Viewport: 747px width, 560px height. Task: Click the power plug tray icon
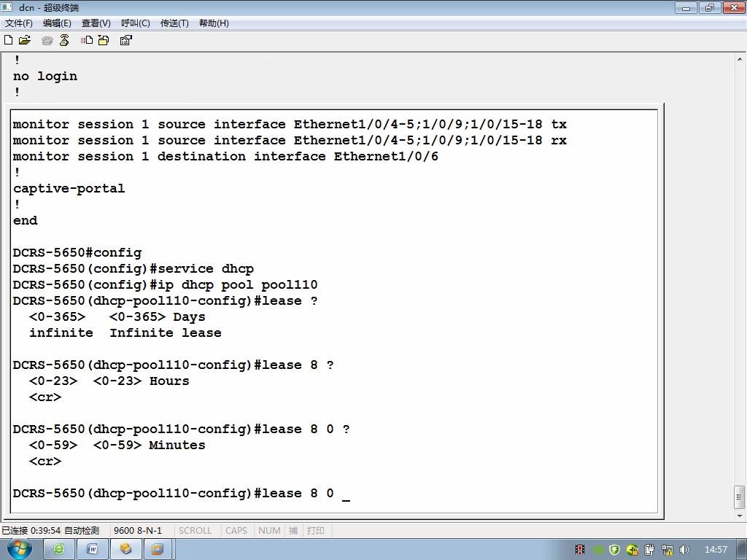[649, 550]
